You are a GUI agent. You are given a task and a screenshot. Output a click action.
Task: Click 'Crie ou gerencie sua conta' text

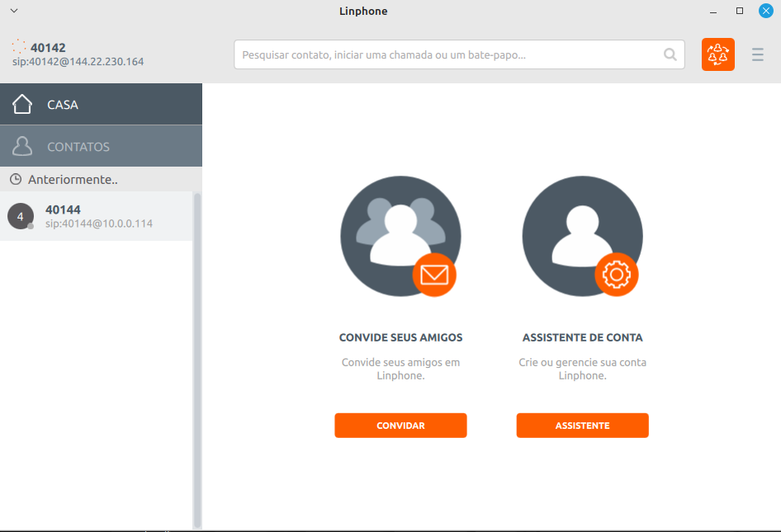(x=582, y=362)
